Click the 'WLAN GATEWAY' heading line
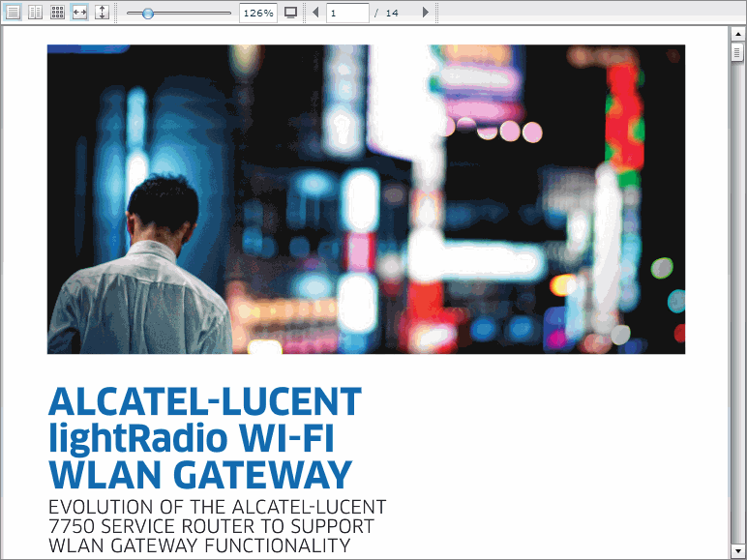The height and width of the screenshot is (560, 747). click(x=200, y=475)
